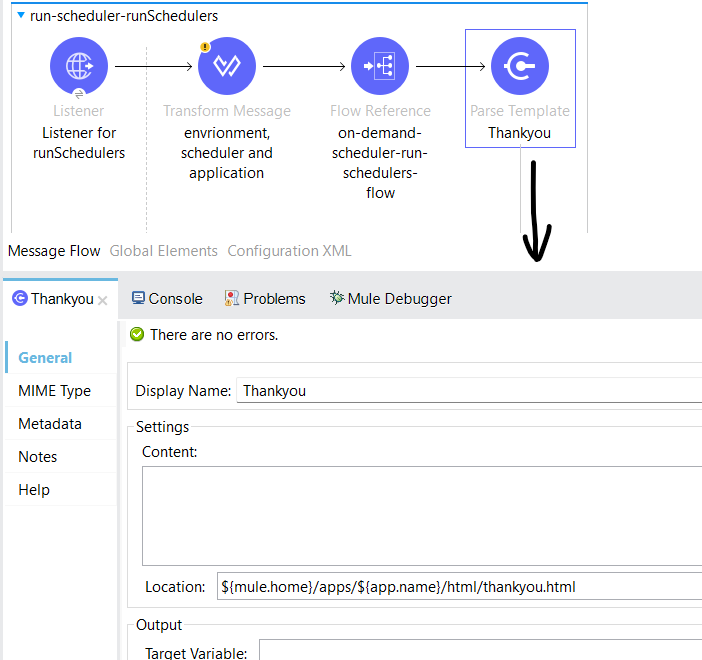Click the flow title run-scheduler-runSchedulers
Screen dimensions: 702x660
[124, 16]
